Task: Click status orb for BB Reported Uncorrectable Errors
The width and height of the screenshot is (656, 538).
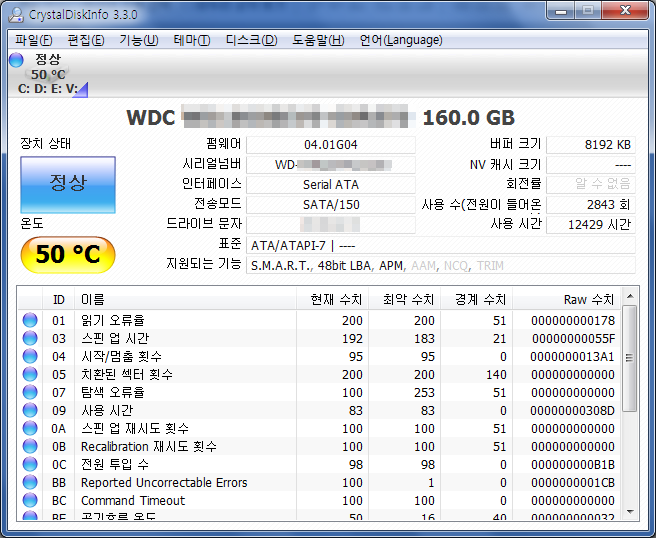Action: point(30,482)
